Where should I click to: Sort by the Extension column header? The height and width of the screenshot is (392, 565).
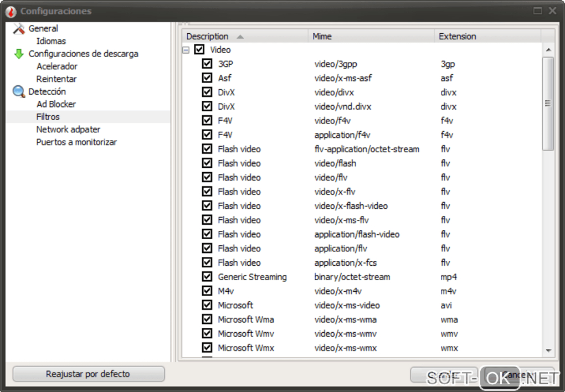pyautogui.click(x=487, y=37)
